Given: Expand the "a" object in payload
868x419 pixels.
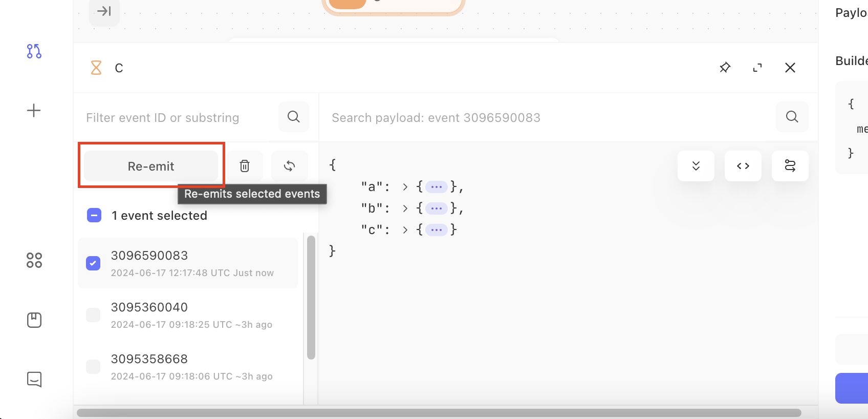Looking at the screenshot, I should (x=405, y=187).
